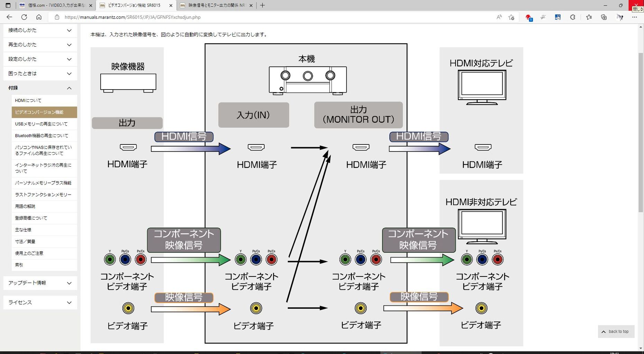Image resolution: width=644 pixels, height=354 pixels.
Task: Open 索引 page
Action: click(44, 265)
